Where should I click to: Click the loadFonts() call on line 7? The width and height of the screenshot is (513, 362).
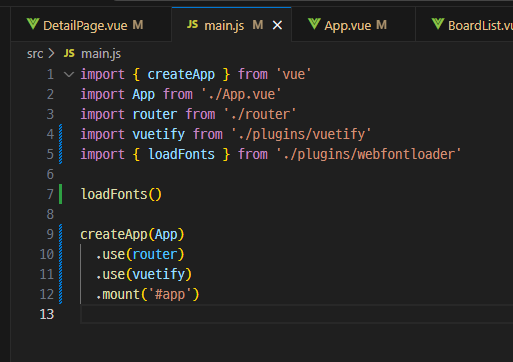[121, 194]
